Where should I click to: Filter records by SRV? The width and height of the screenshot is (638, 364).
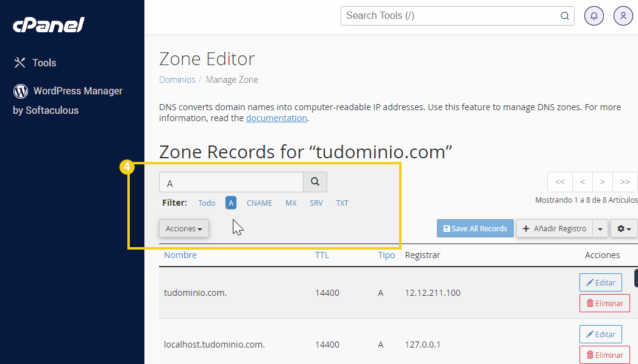pyautogui.click(x=316, y=203)
